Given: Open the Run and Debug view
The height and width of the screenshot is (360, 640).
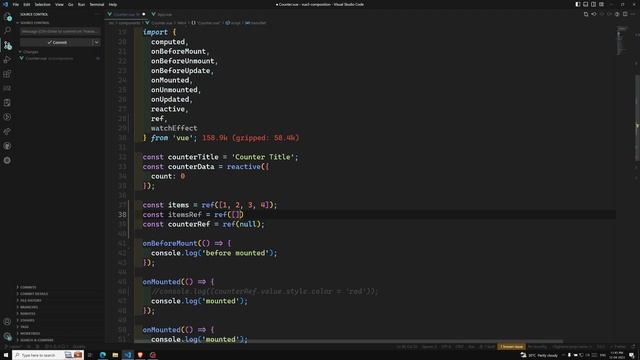Looking at the screenshot, I should (7, 60).
